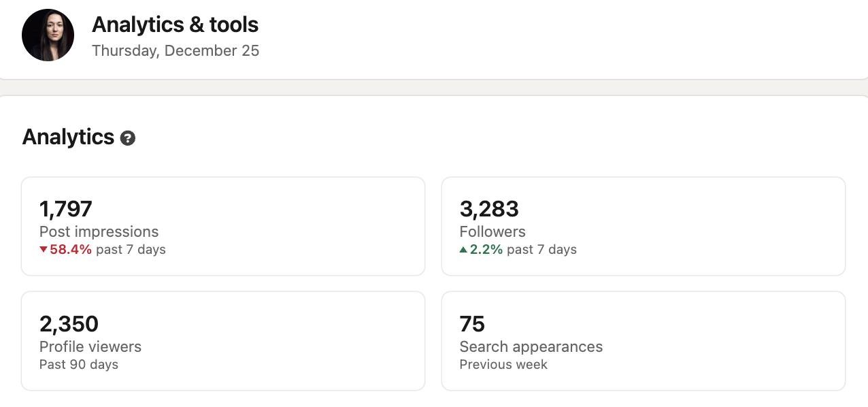Click the Past 90 days caption

coord(79,365)
